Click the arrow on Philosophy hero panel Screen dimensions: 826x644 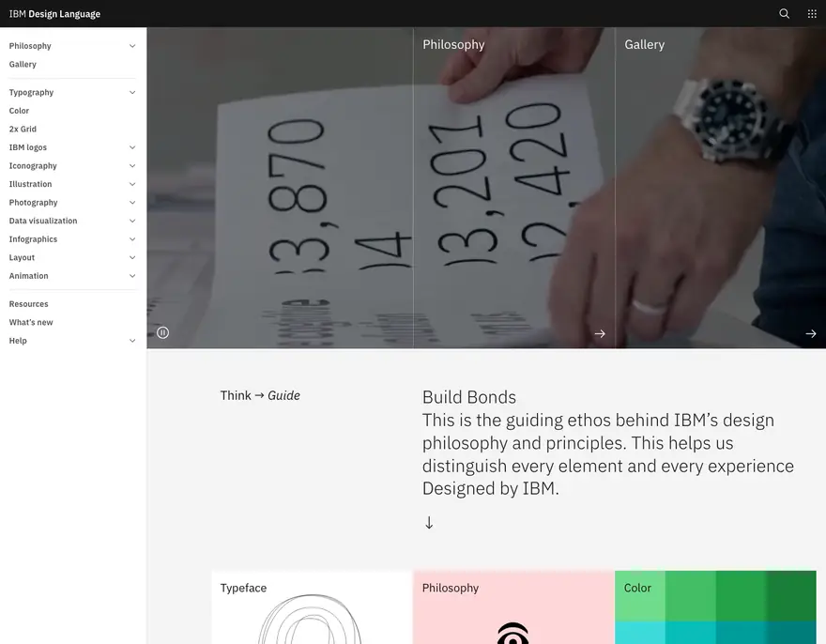600,333
